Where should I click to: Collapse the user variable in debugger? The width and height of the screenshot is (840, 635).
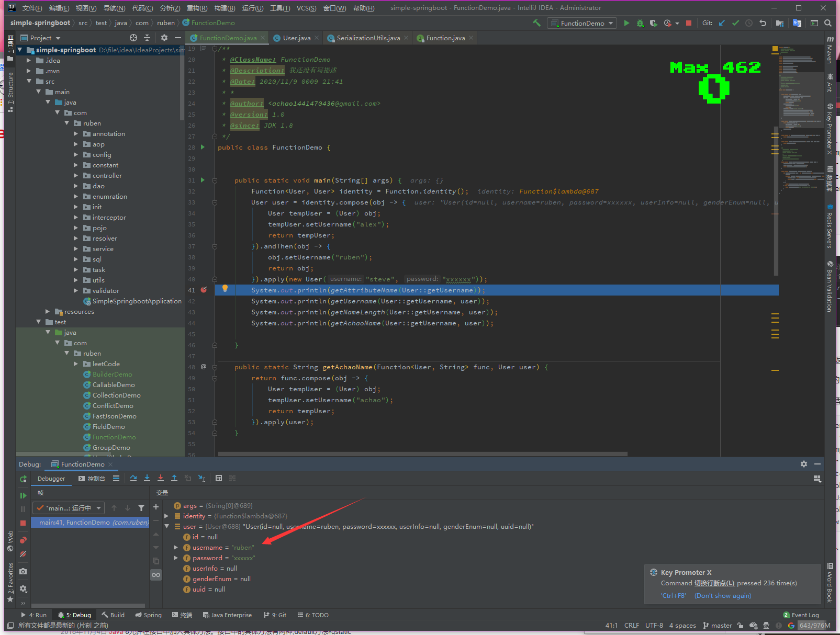coord(166,526)
